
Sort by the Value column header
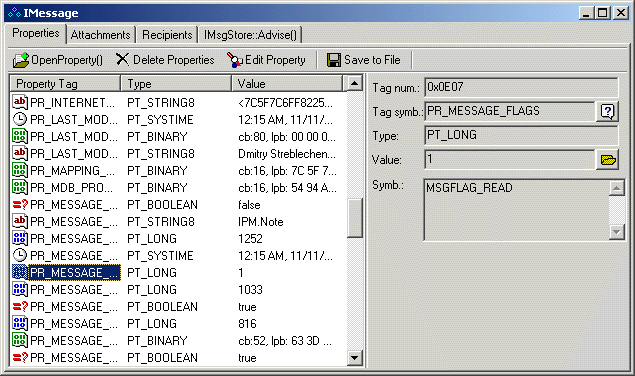[x=287, y=83]
